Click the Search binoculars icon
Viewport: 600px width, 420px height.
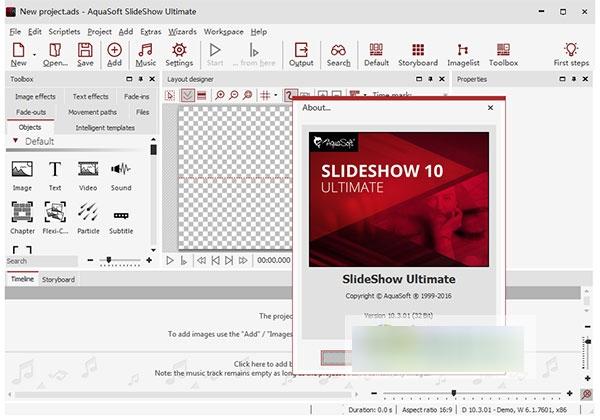338,50
